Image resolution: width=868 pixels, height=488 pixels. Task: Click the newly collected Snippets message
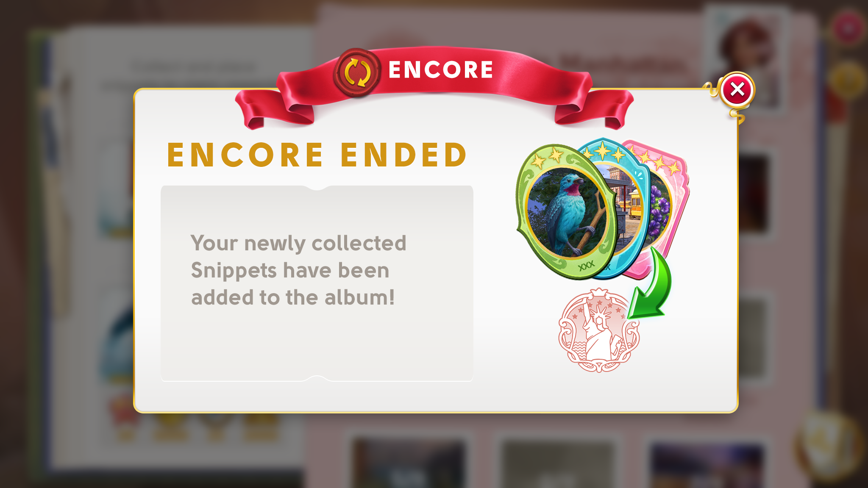[298, 270]
